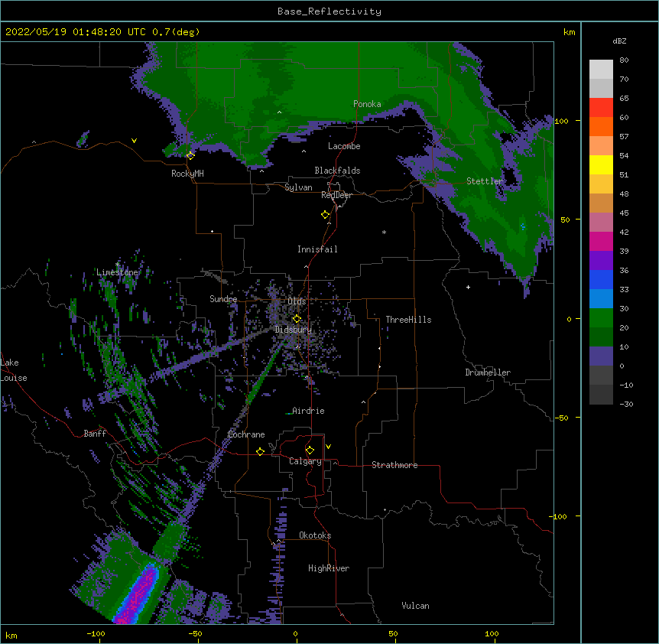
Task: Click the blue 36 dBZ legend swatch
Action: click(601, 279)
